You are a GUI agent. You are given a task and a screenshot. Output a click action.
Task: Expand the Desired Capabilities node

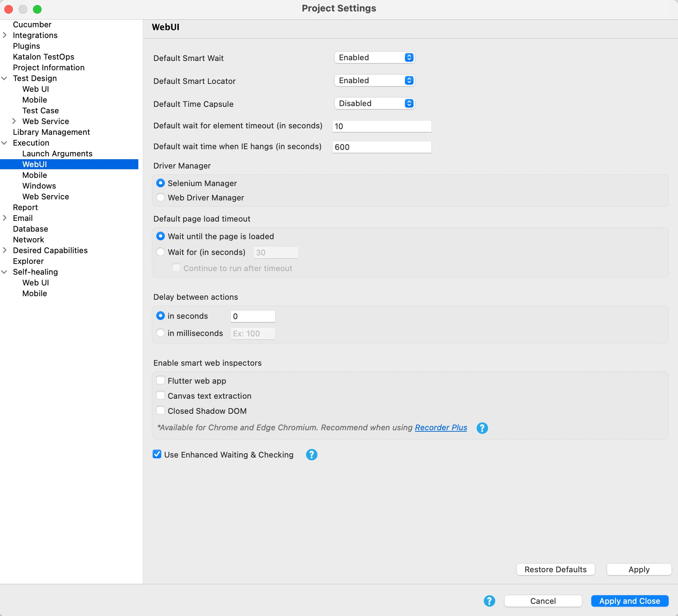point(5,250)
